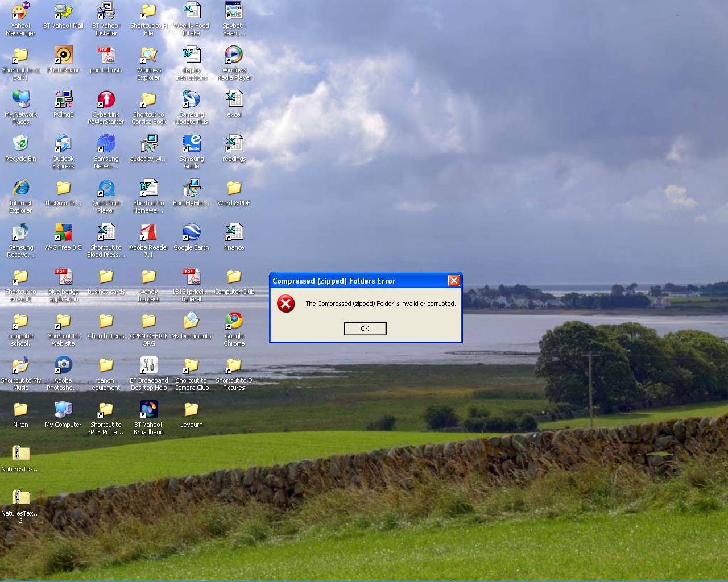The height and width of the screenshot is (582, 728).
Task: Close the Compressed (zipped) Folders Error dialog
Action: (453, 281)
